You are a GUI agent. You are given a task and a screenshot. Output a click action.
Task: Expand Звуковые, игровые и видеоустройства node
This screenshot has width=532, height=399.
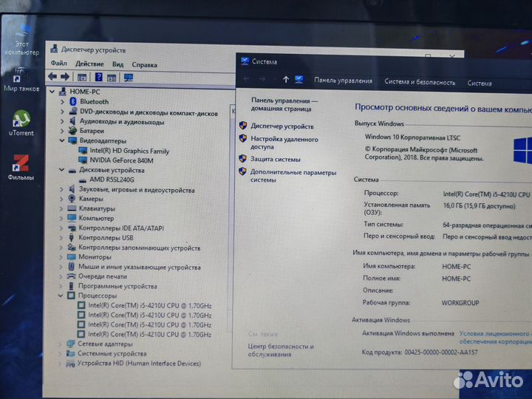pos(61,189)
